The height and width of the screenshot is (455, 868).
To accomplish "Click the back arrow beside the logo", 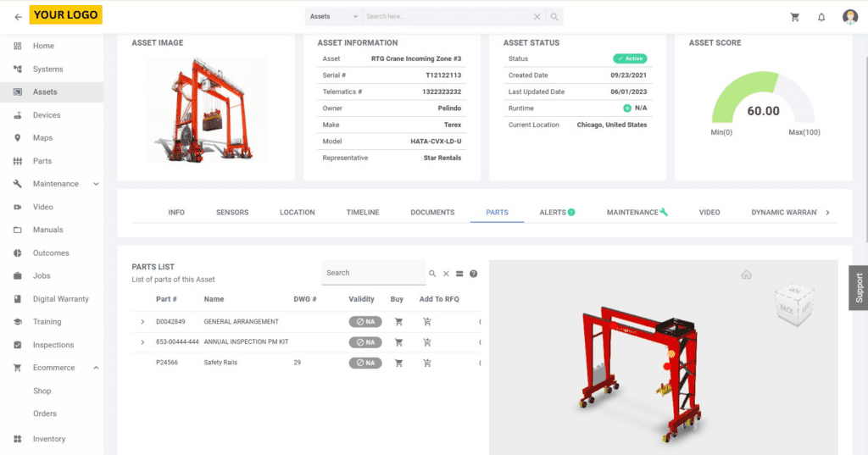I will pyautogui.click(x=18, y=17).
